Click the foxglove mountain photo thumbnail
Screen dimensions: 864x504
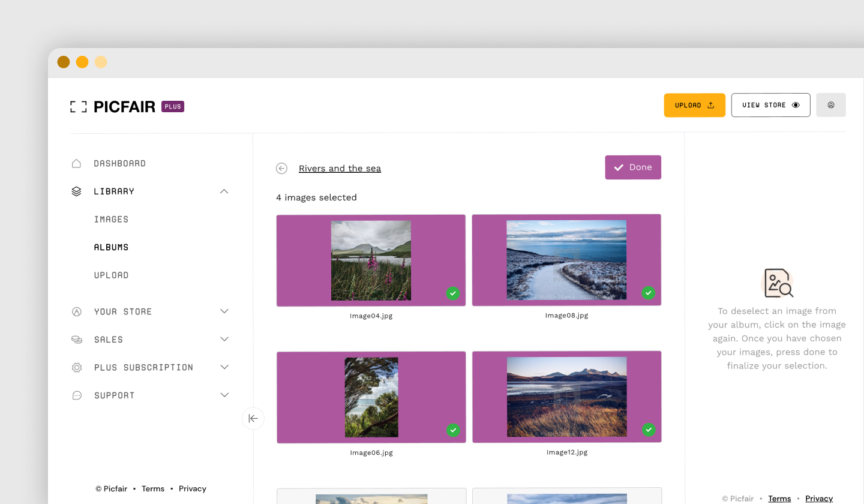[x=371, y=260]
